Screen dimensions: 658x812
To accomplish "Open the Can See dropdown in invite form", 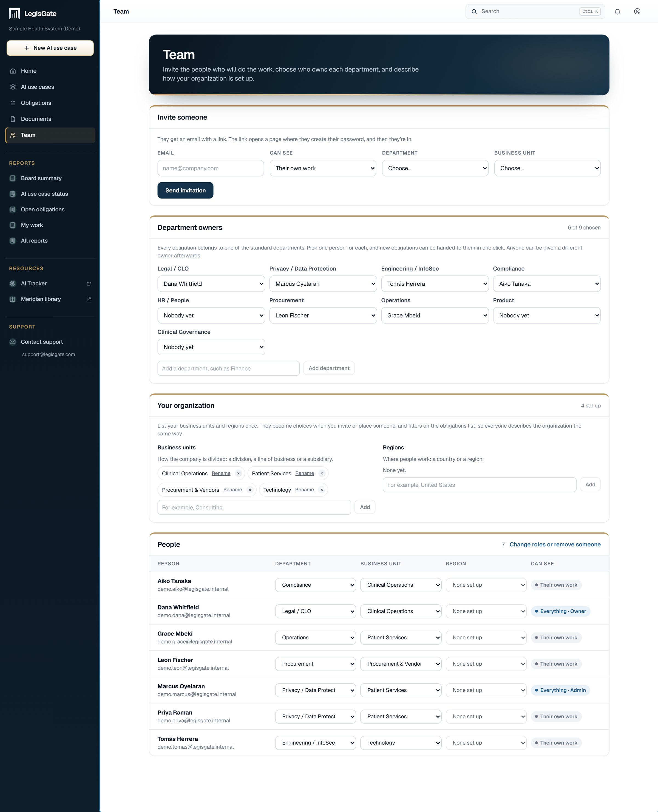I will coord(322,168).
